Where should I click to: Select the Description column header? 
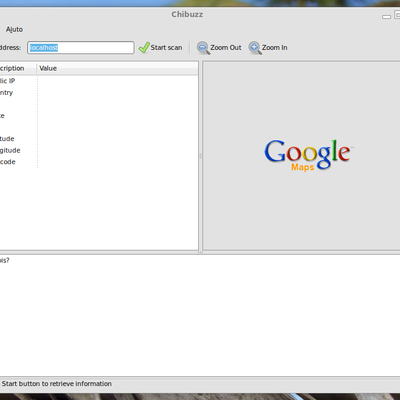click(x=18, y=68)
